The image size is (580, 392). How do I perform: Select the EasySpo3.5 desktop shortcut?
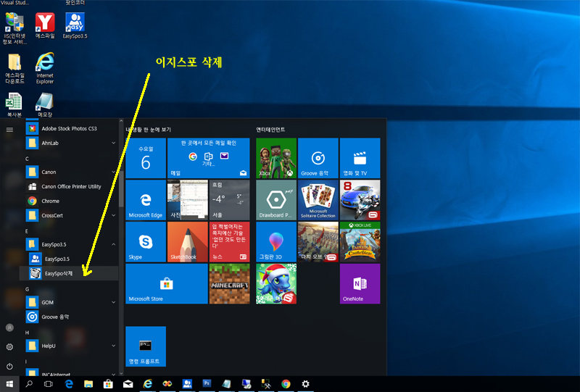coord(75,25)
